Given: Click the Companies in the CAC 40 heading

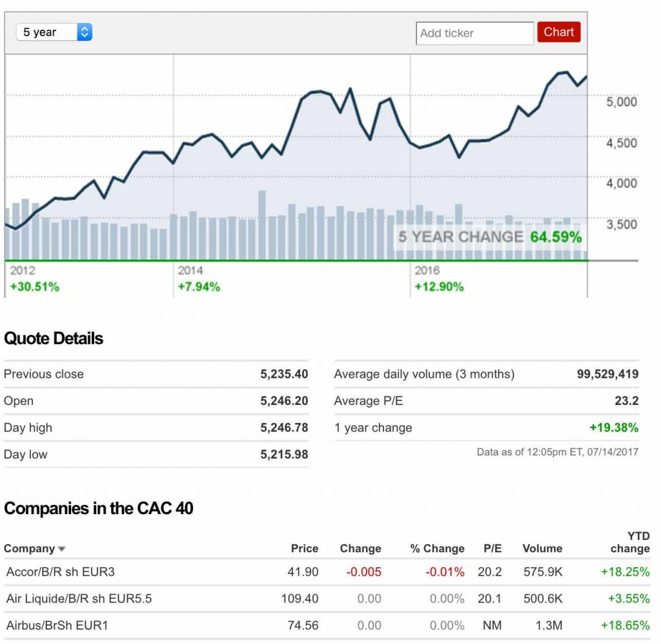Looking at the screenshot, I should pos(99,508).
